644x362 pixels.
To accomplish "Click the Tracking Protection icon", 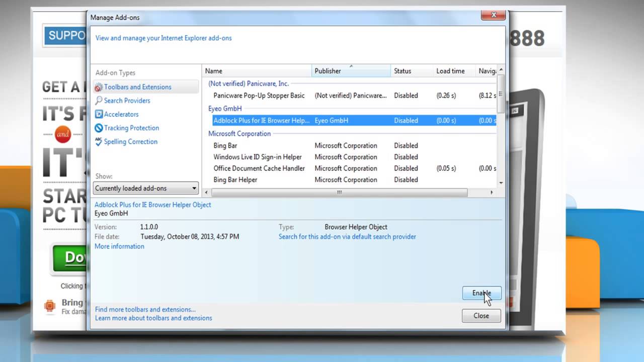I will pyautogui.click(x=99, y=128).
